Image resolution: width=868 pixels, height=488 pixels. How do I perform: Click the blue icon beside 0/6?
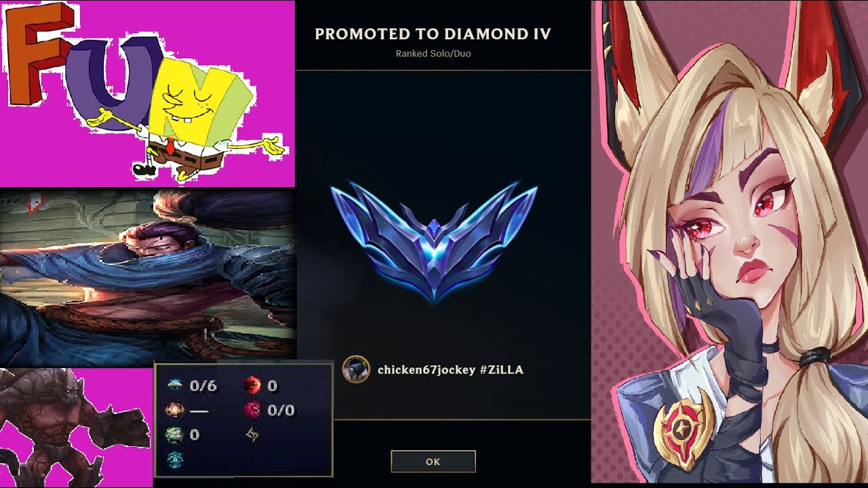click(x=175, y=386)
